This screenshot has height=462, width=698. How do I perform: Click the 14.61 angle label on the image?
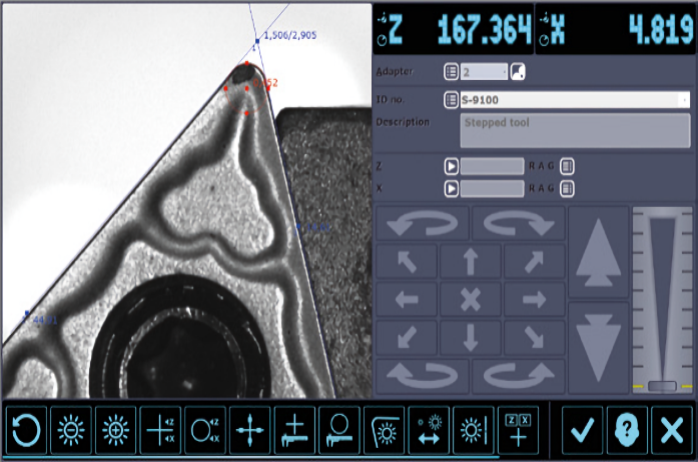pos(318,227)
